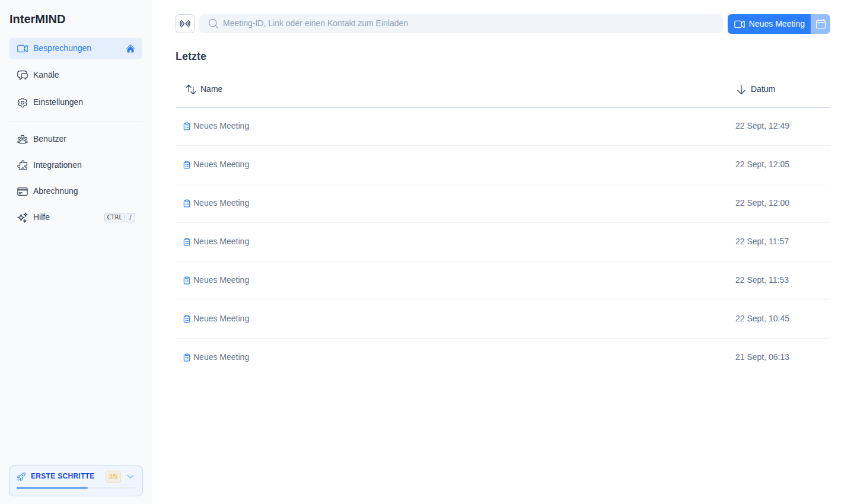Click the date 22 Sept, 11:57
Image resolution: width=854 pixels, height=504 pixels.
click(x=762, y=241)
